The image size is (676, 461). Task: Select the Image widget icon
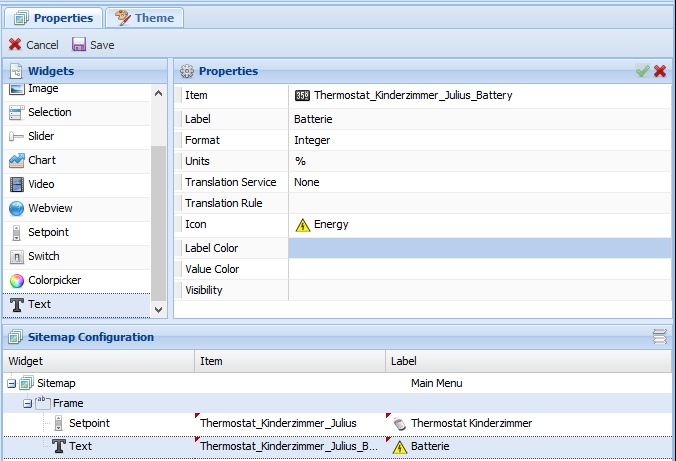[x=17, y=89]
